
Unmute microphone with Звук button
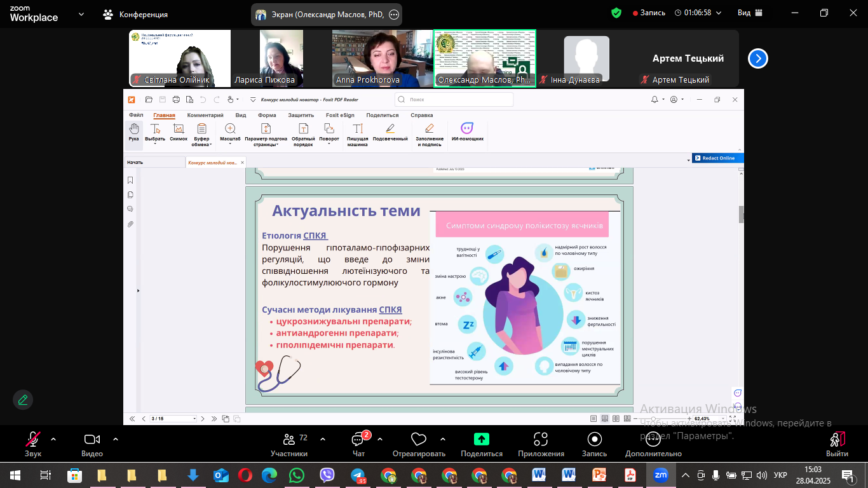point(33,444)
